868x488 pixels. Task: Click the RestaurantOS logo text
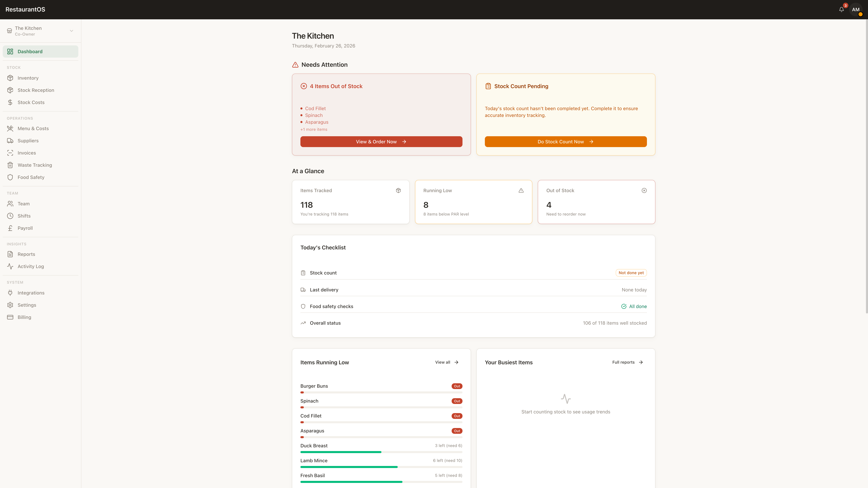(x=25, y=9)
